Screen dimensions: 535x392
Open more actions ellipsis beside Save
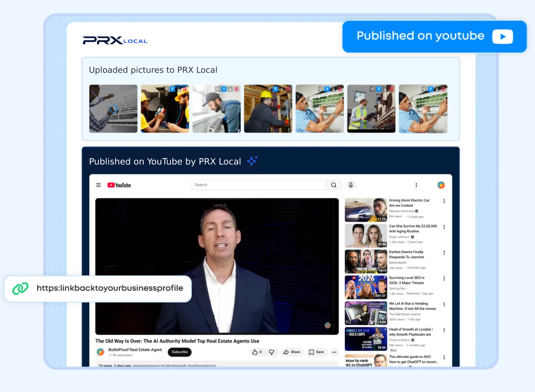(x=334, y=352)
